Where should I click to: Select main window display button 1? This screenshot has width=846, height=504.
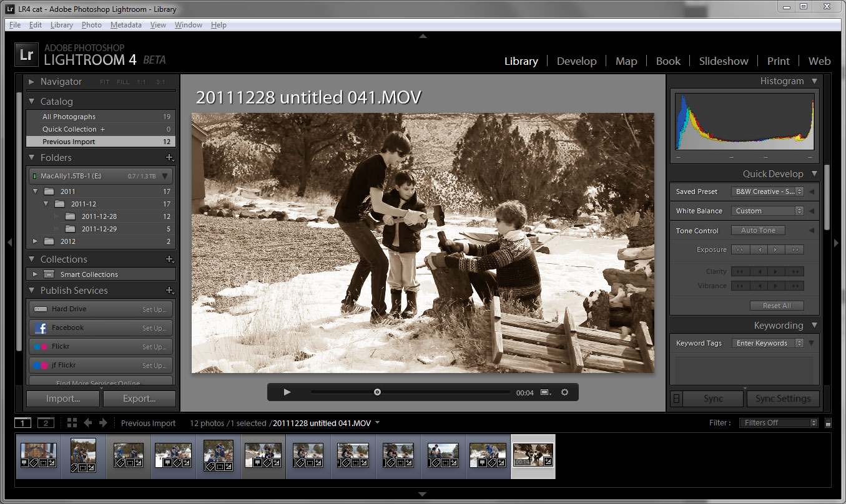click(22, 423)
